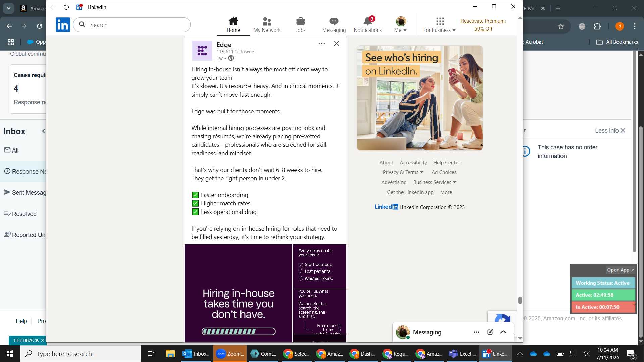This screenshot has width=644, height=362.
Task: Expand the Messaging overlay chevron
Action: click(x=503, y=332)
